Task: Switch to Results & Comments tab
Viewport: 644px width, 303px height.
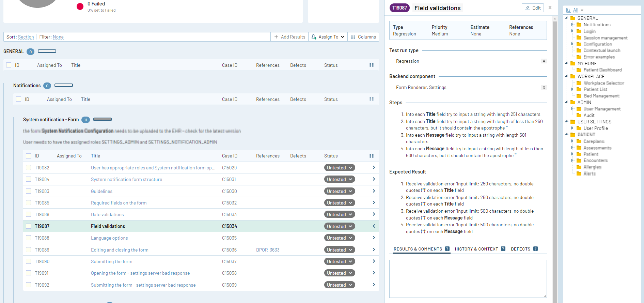Action: (x=418, y=249)
